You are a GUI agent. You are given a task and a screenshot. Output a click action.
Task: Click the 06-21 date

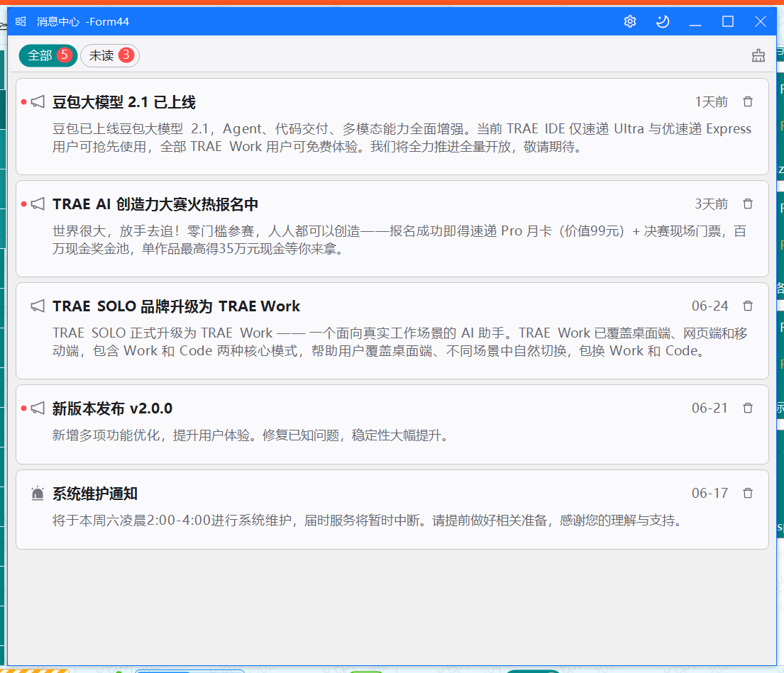click(x=710, y=408)
